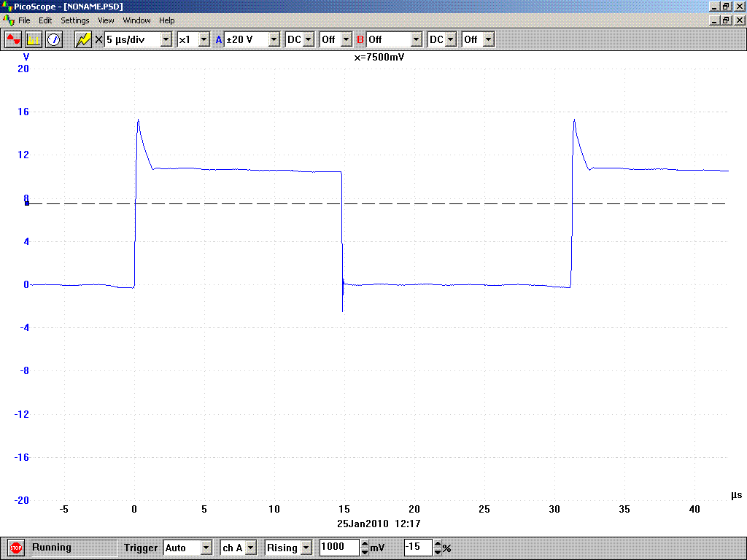This screenshot has width=747, height=560.
Task: Minimize the inner NONAME.PSD document window
Action: point(714,20)
